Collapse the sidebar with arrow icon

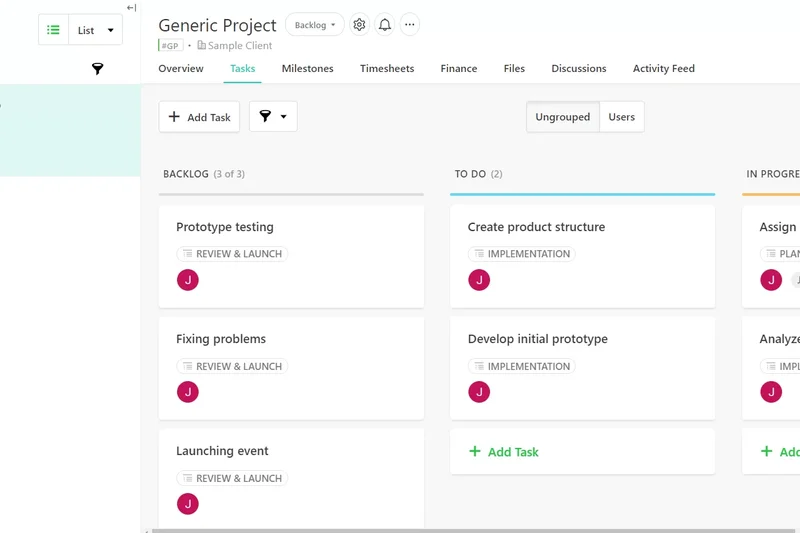tap(131, 8)
